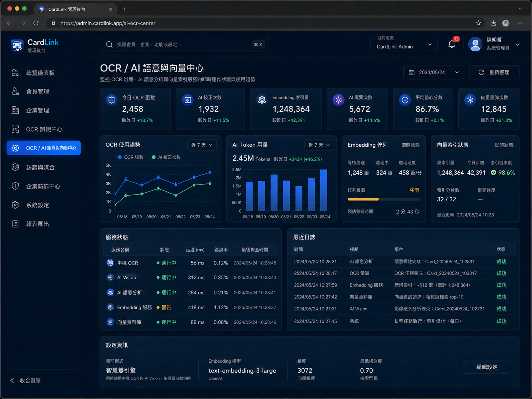This screenshot has height=399, width=532.
Task: Go back with the browser back arrow
Action: (10, 23)
